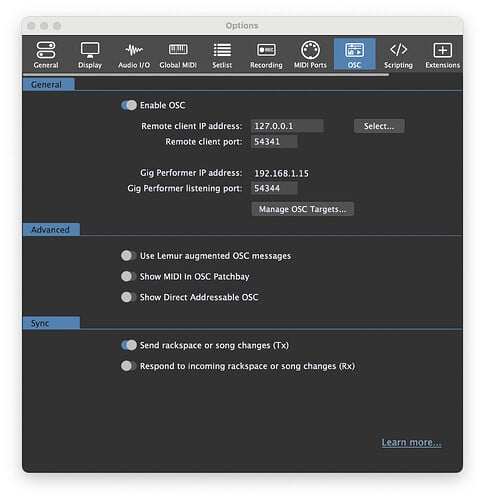Enable Show MIDI In OSC Patchbay
This screenshot has height=500, width=485.
[x=129, y=277]
